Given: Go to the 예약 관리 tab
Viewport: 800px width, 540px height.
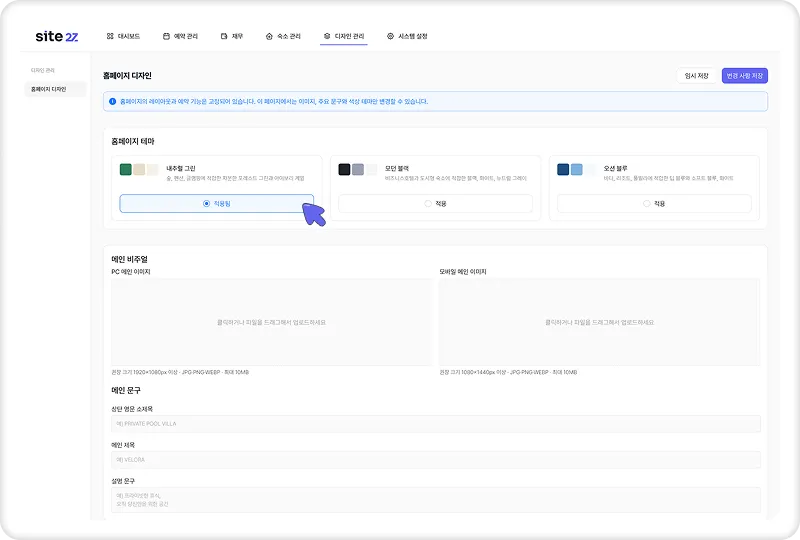Looking at the screenshot, I should (x=180, y=36).
